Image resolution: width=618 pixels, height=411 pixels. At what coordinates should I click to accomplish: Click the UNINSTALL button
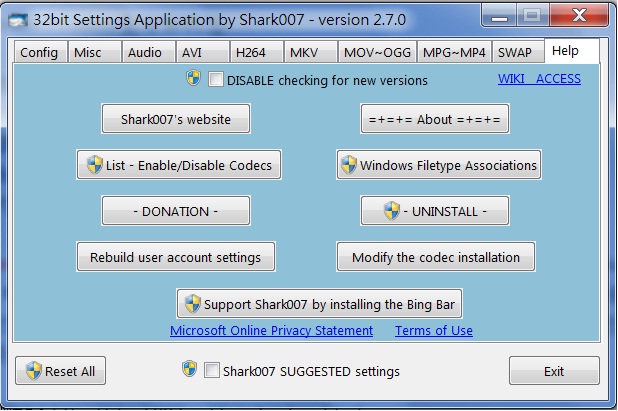point(435,211)
